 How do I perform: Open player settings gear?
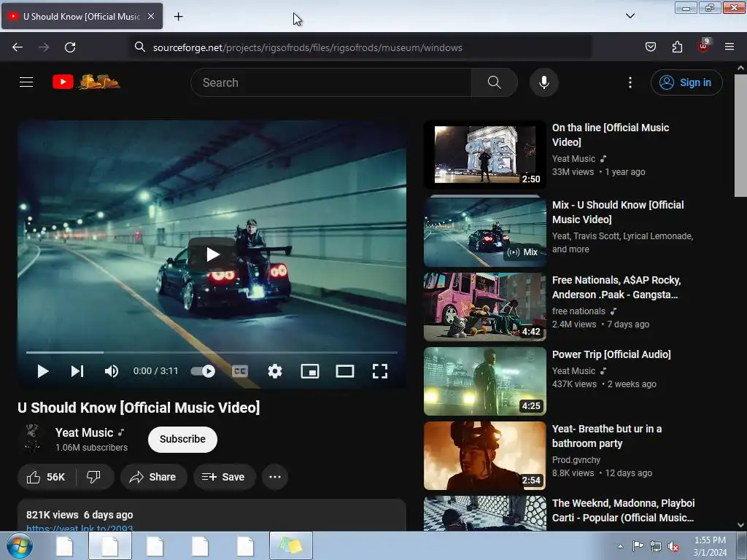pos(275,371)
